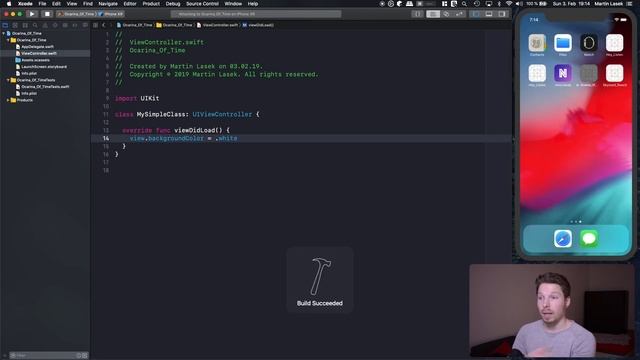Open the iPhone XR device destination selector
The width and height of the screenshot is (640, 360).
click(x=111, y=14)
